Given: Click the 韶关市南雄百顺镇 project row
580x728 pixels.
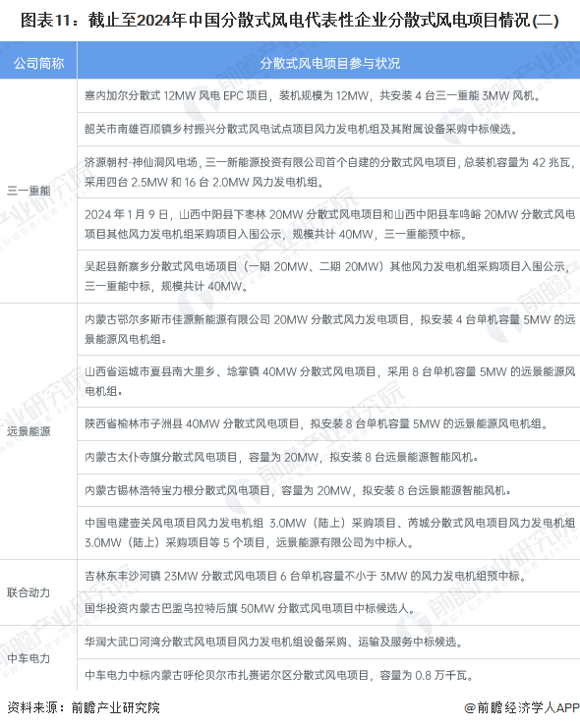Looking at the screenshot, I should coord(329,129).
